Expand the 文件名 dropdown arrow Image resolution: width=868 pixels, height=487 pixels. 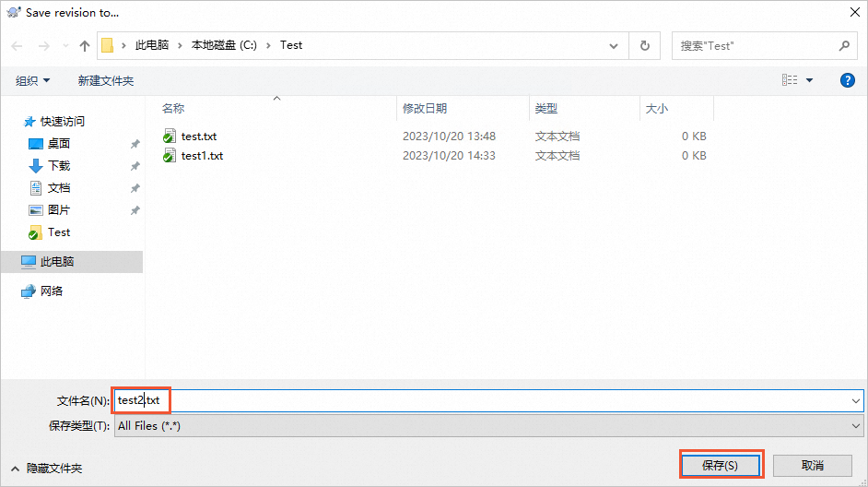(x=856, y=400)
